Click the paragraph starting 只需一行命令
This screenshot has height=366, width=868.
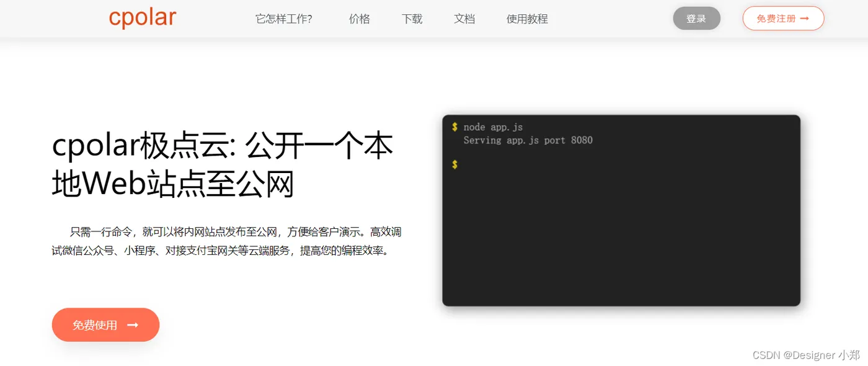coord(227,241)
